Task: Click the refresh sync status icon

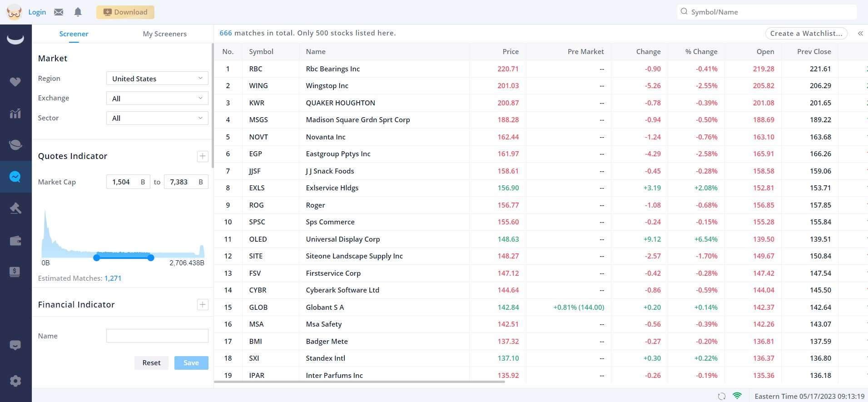Action: point(722,396)
